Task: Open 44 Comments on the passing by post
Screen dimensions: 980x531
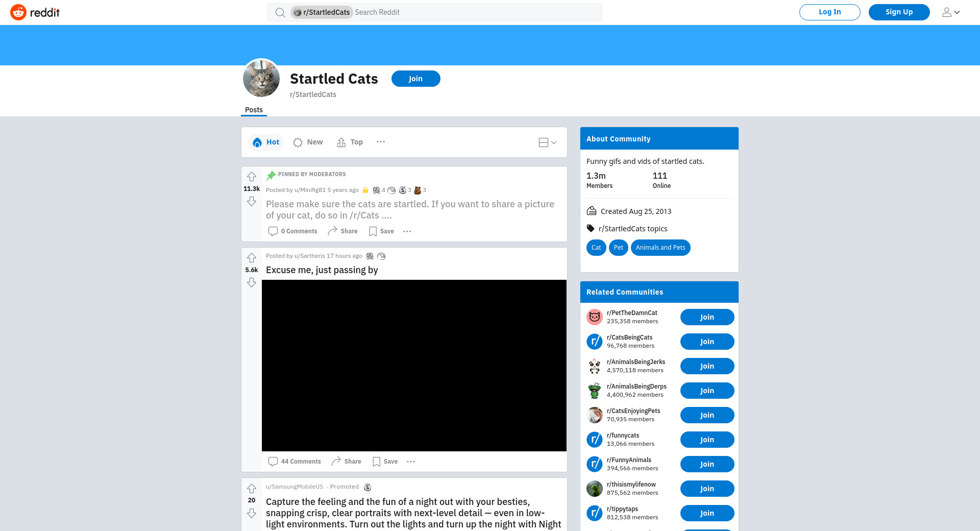Action: [x=295, y=462]
